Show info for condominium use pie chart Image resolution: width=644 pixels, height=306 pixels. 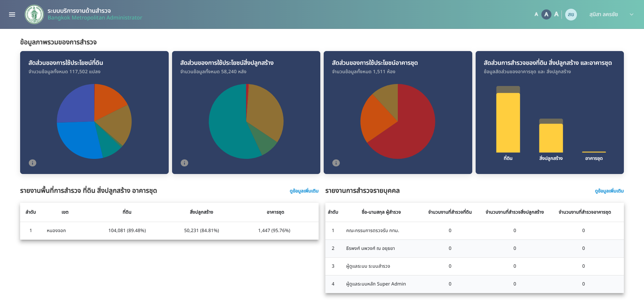pos(336,163)
